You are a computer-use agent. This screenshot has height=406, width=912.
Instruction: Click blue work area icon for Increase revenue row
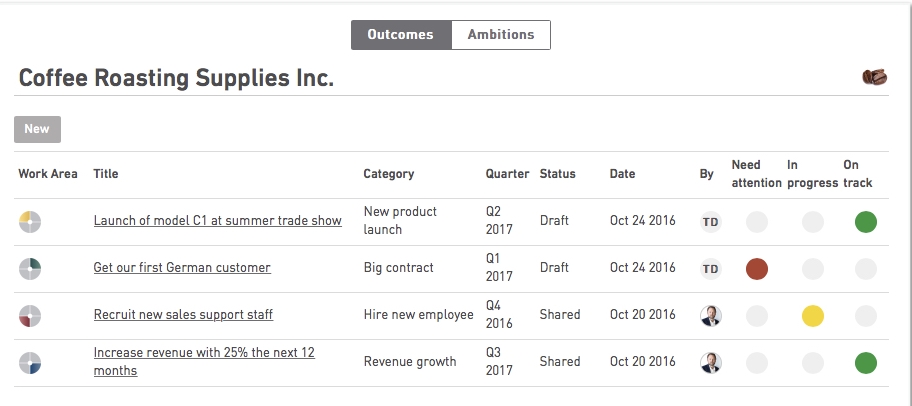click(30, 363)
